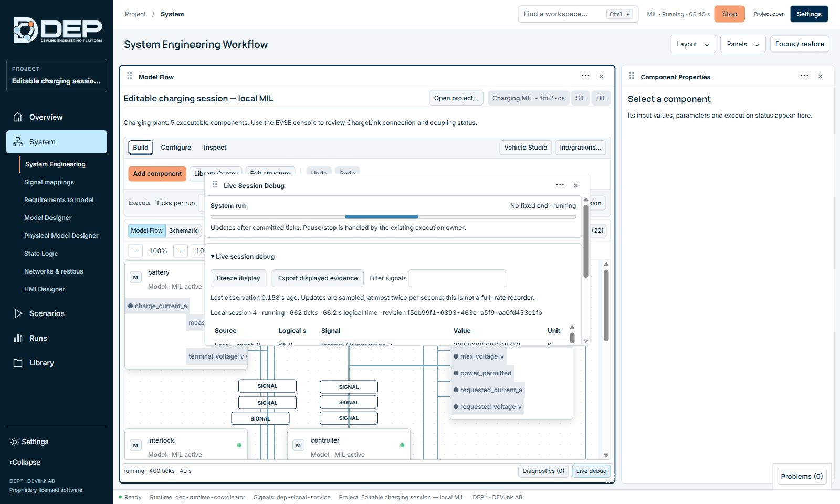
Task: Switch to the Inspect tab
Action: pos(215,148)
